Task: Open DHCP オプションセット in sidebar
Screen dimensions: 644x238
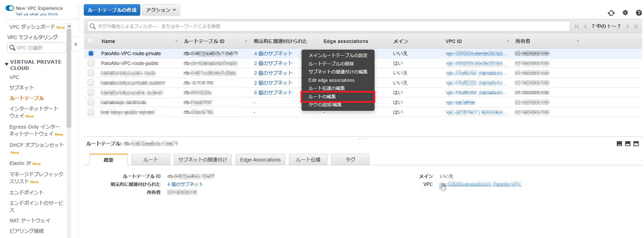Action: pyautogui.click(x=36, y=145)
